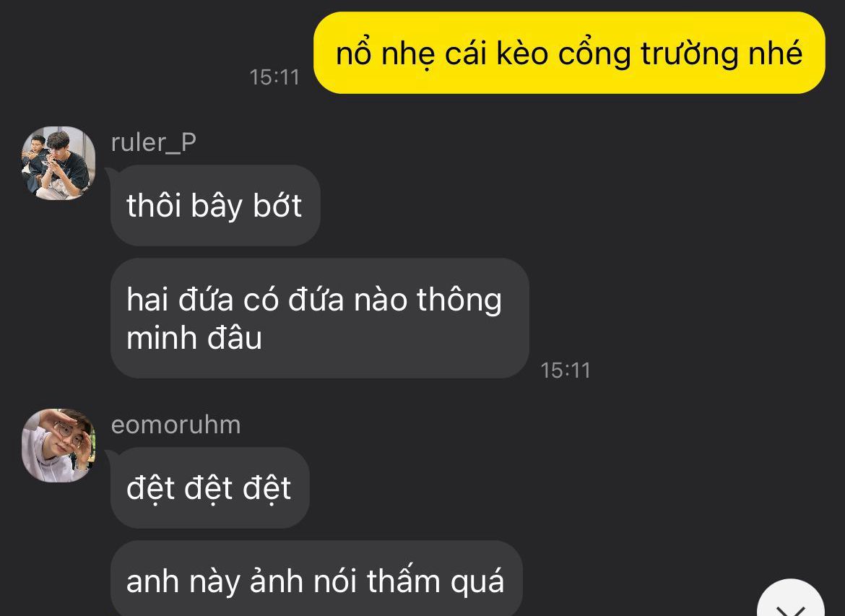Screen dimensions: 845x616
Task: Select the "hai đứa có đứa nào" message bubble
Action: [319, 318]
